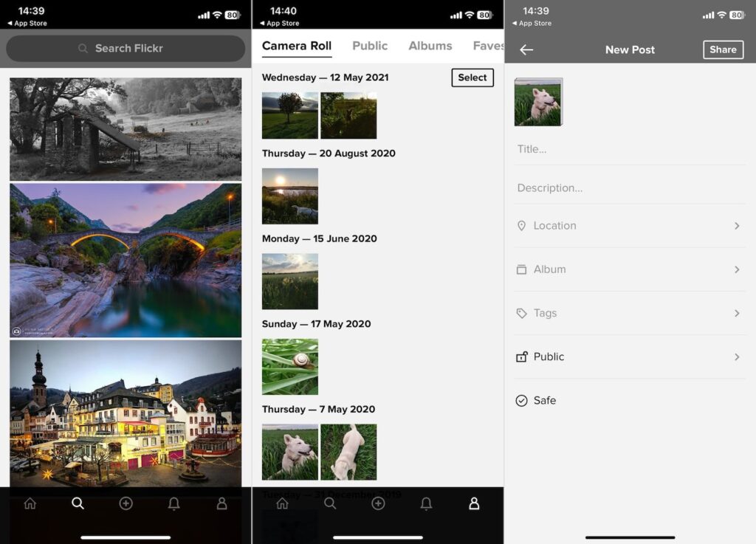This screenshot has width=756, height=544.
Task: Open notifications with the bell icon
Action: click(x=174, y=503)
